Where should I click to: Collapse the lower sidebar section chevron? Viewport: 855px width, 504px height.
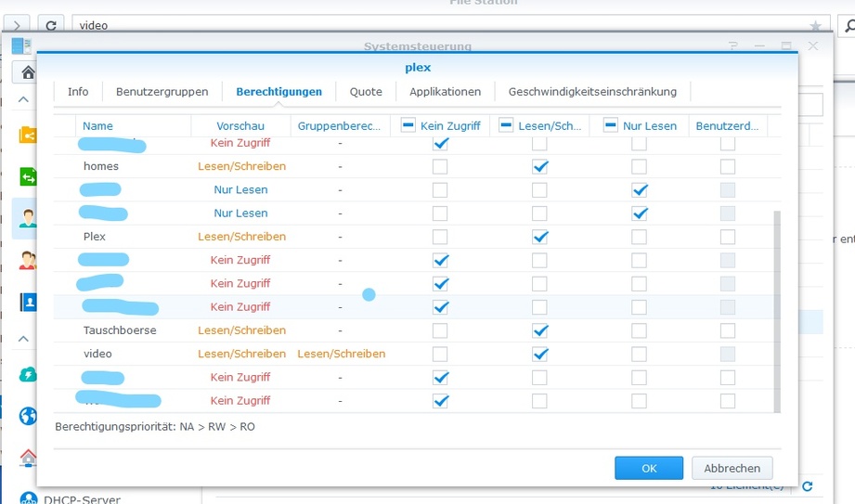[23, 339]
